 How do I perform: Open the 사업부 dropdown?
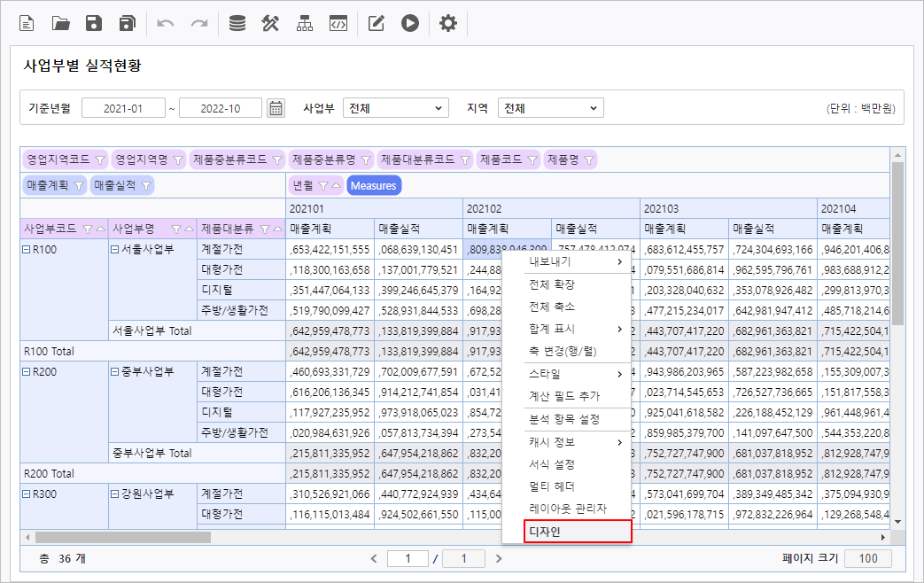[395, 108]
